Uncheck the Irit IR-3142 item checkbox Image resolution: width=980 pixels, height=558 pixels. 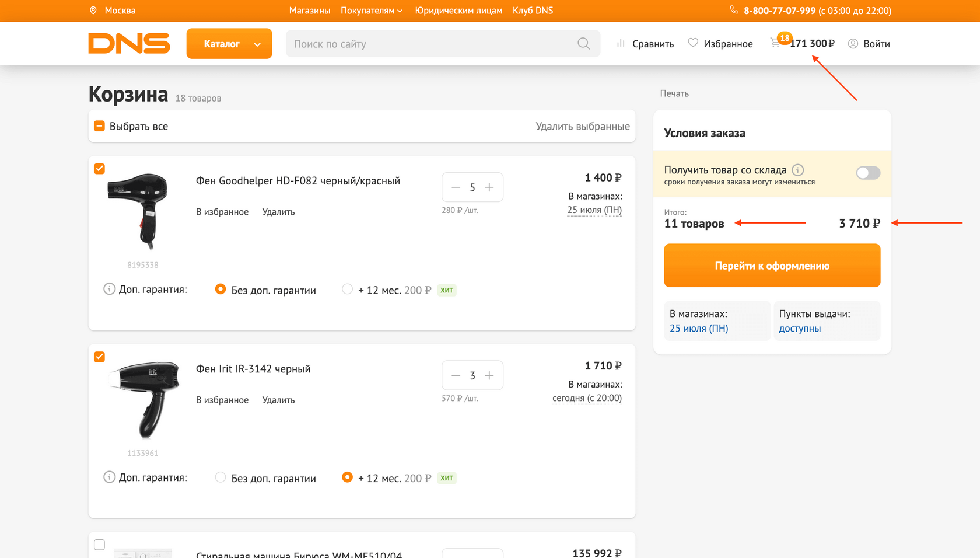coord(99,357)
